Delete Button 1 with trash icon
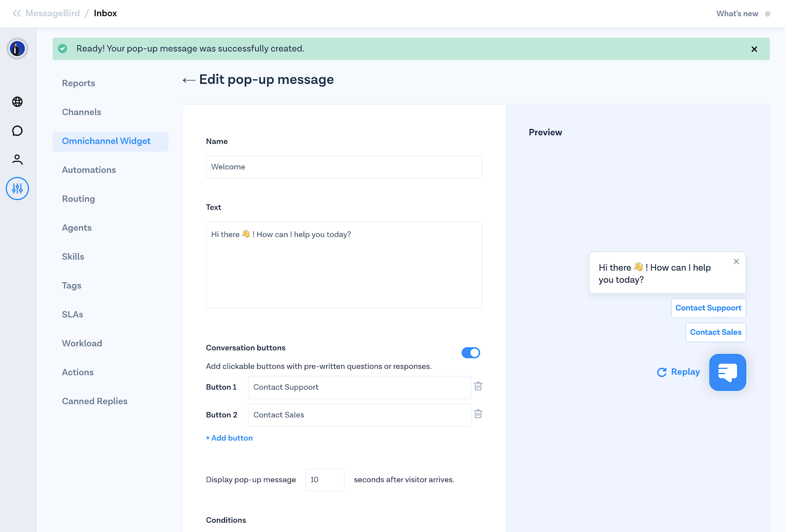The height and width of the screenshot is (532, 785). [x=478, y=386]
